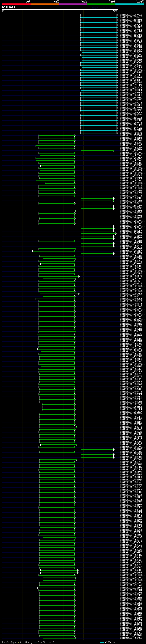Choose hit UniRef100_B9IFB3
The width and height of the screenshot is (146, 644).
point(131,35)
